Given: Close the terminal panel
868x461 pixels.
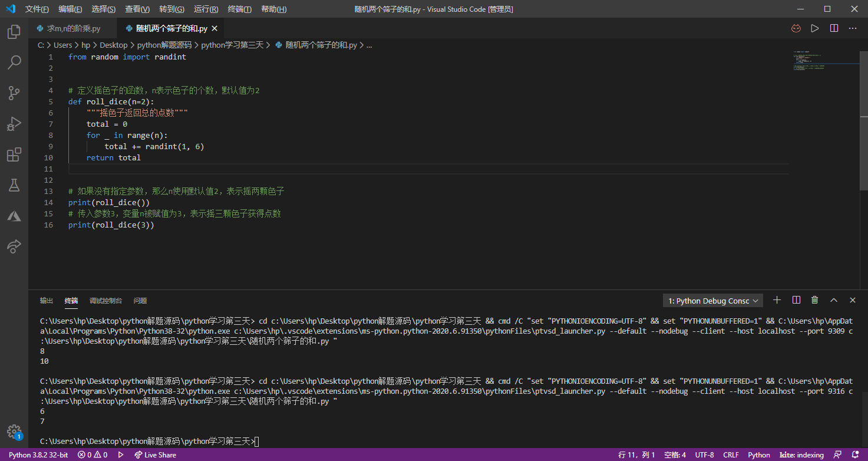Looking at the screenshot, I should tap(853, 300).
